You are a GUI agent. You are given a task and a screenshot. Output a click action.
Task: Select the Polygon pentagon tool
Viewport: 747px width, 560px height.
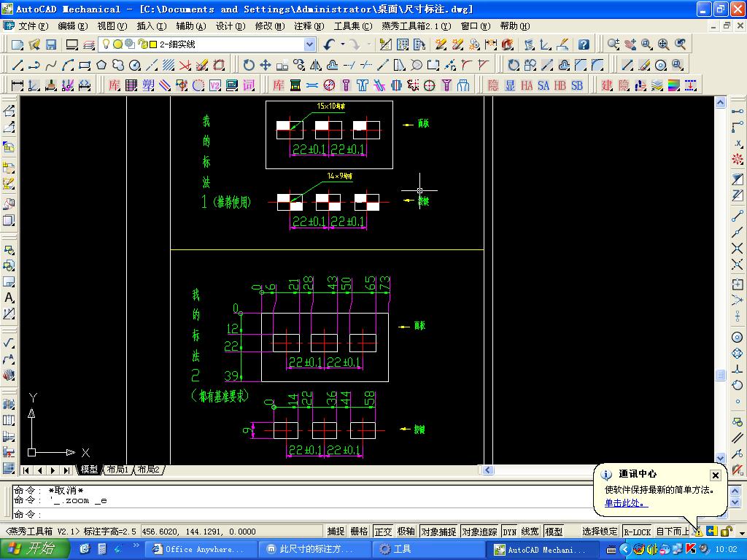coord(101,65)
